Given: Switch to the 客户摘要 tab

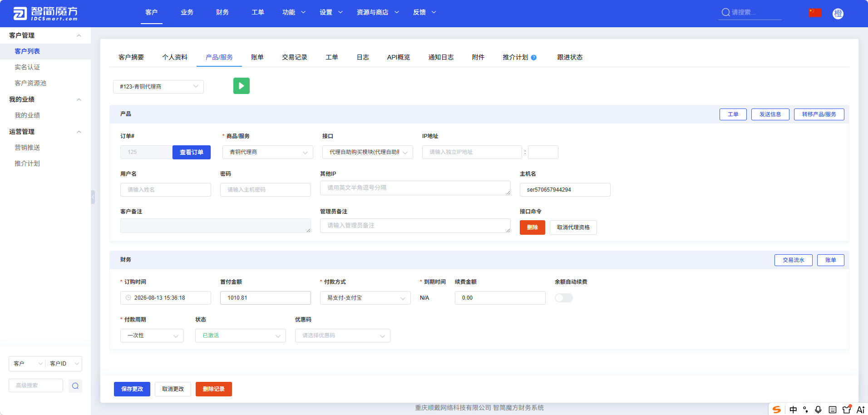Looking at the screenshot, I should 131,57.
